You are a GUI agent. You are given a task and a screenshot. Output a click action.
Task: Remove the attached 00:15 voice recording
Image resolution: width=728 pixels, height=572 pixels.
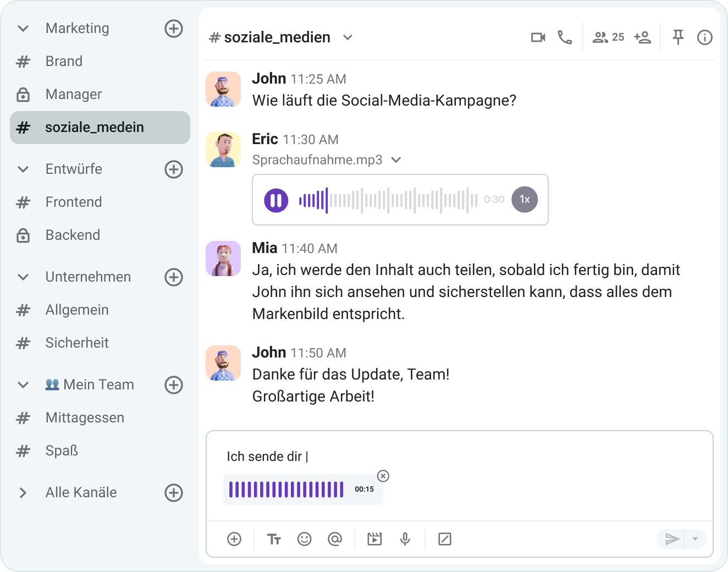click(383, 476)
